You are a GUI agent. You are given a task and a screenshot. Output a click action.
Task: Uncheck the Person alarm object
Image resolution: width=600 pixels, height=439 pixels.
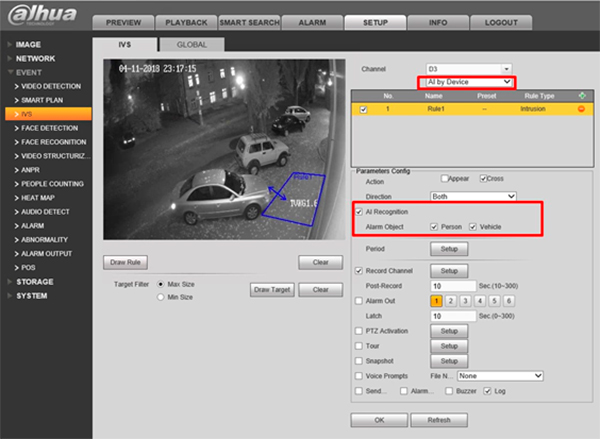pos(434,227)
